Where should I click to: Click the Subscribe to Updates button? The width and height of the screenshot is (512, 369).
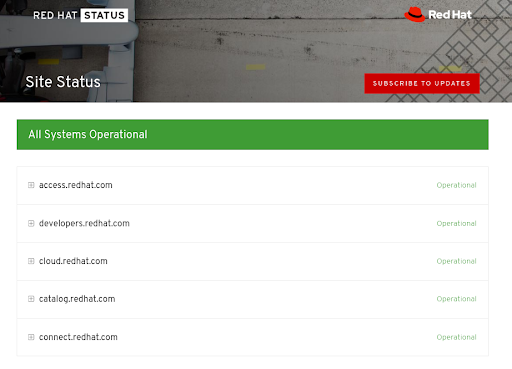(x=422, y=83)
